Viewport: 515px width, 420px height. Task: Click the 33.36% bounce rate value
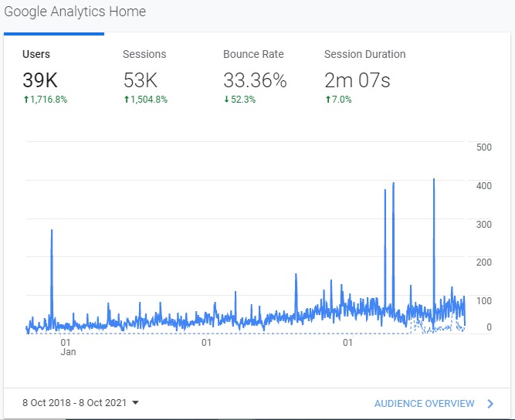point(255,80)
